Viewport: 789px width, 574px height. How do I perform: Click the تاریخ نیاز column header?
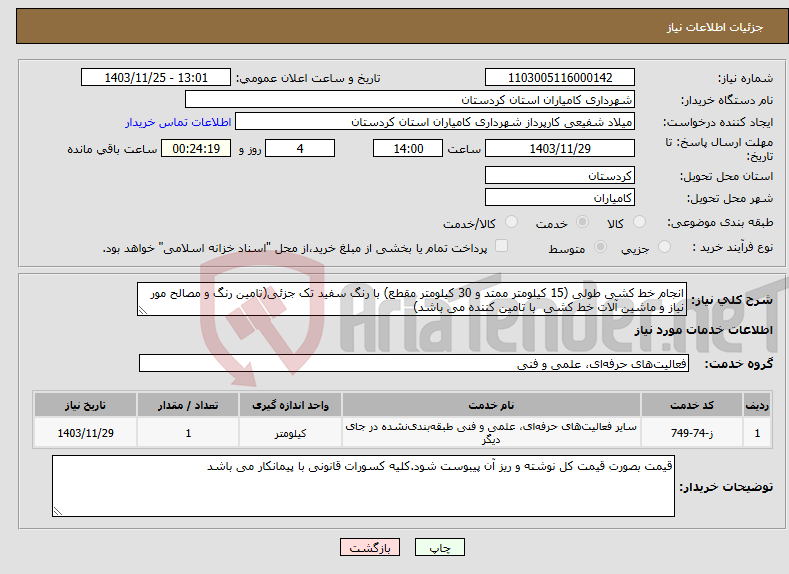tap(85, 405)
